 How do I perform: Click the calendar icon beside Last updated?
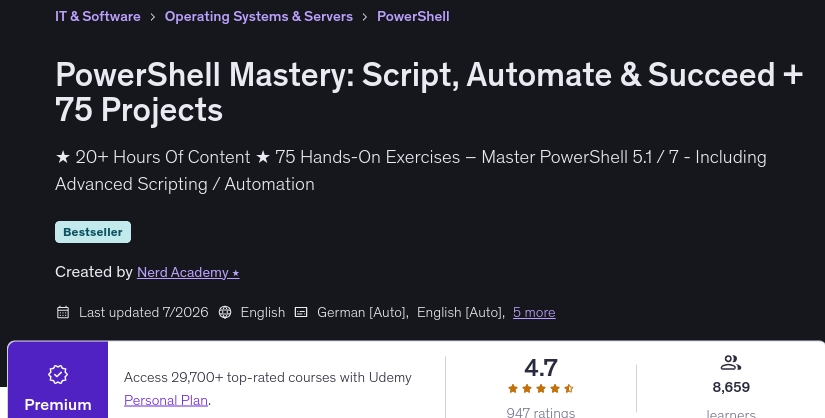63,312
